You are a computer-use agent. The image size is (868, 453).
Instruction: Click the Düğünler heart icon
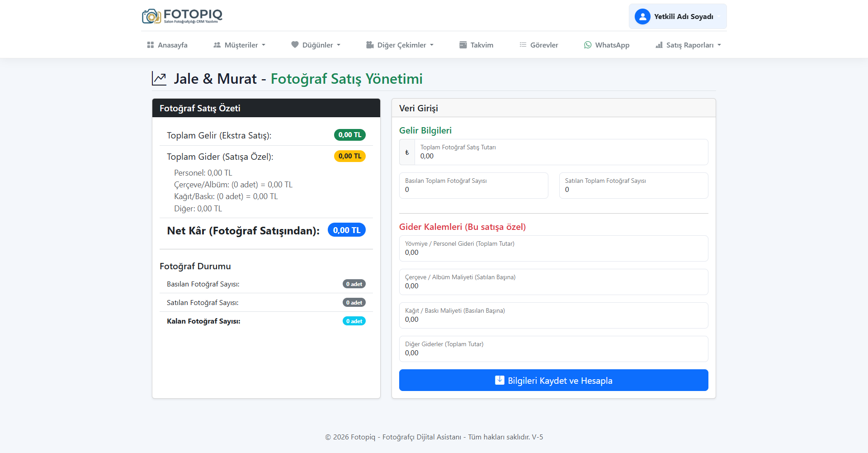coord(295,45)
